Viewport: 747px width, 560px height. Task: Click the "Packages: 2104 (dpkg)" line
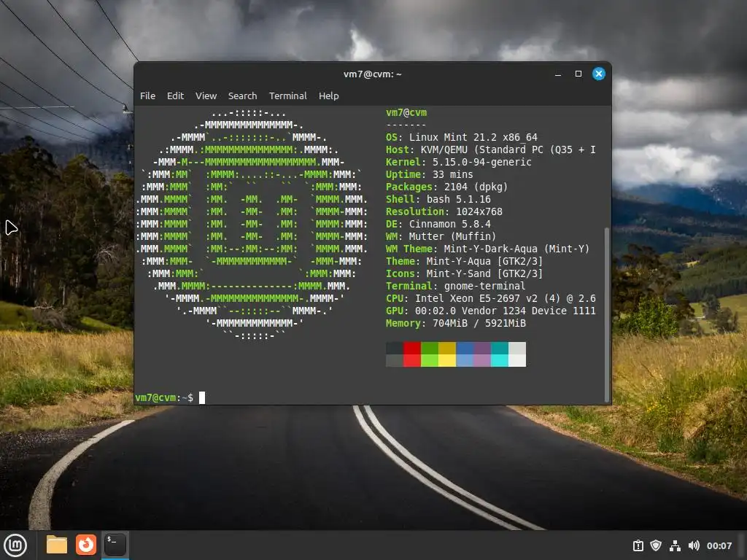[x=447, y=187]
